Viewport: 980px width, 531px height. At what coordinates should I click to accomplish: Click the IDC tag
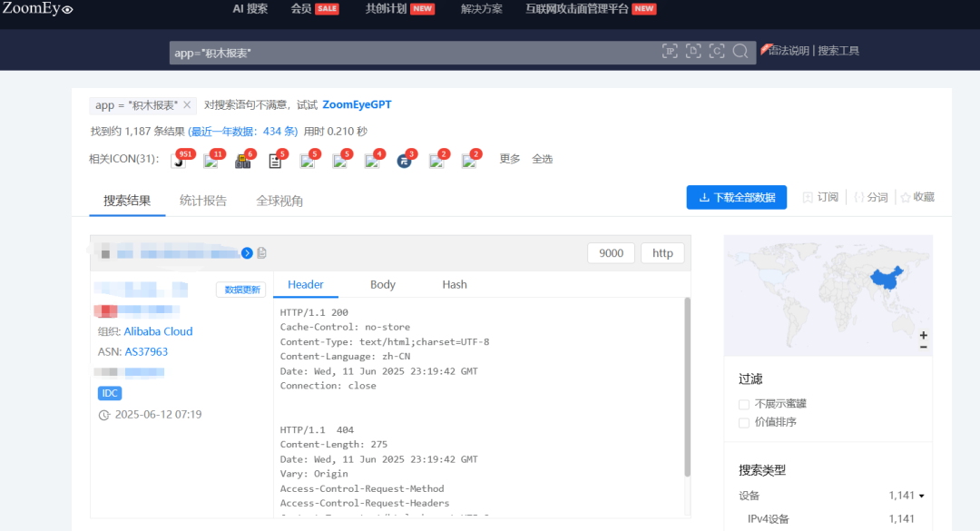point(110,393)
